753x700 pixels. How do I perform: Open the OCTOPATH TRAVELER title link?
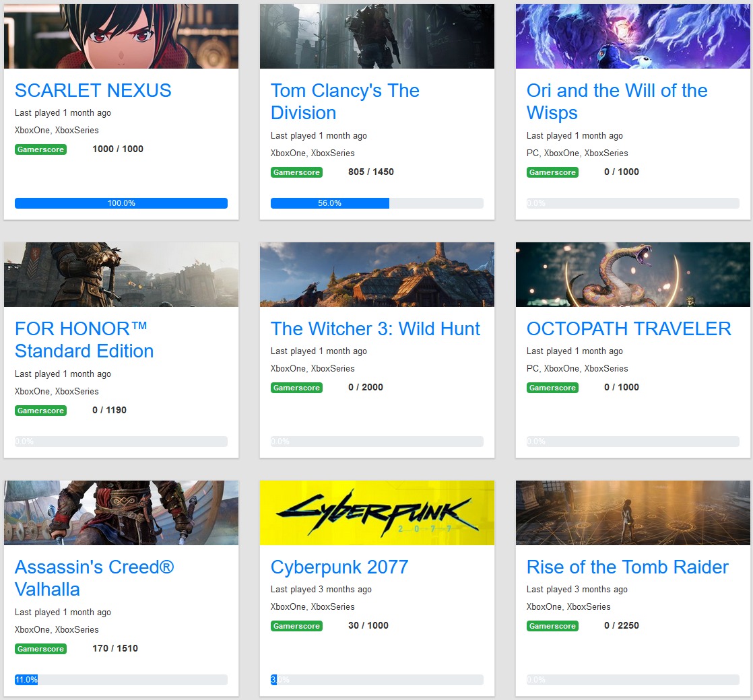628,328
